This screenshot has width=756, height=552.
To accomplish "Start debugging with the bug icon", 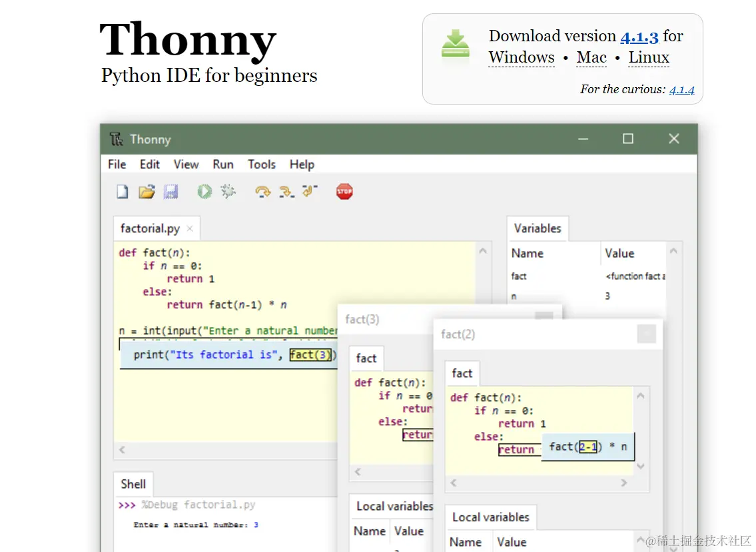I will [228, 191].
